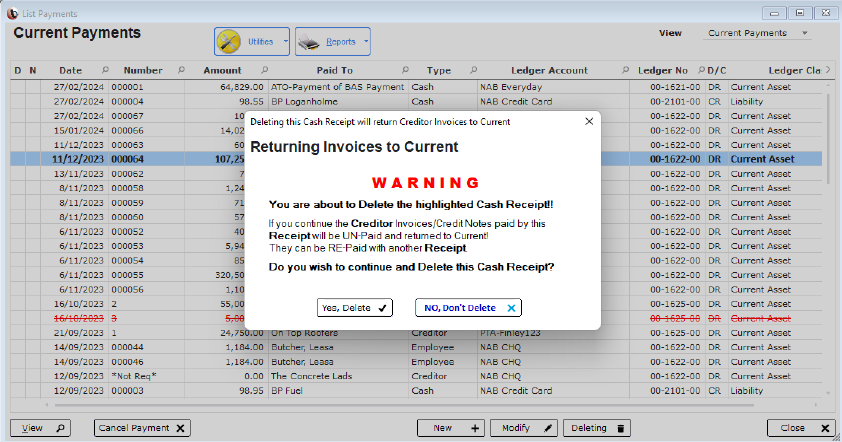Select the BP Loganholme payee cell

click(x=338, y=102)
